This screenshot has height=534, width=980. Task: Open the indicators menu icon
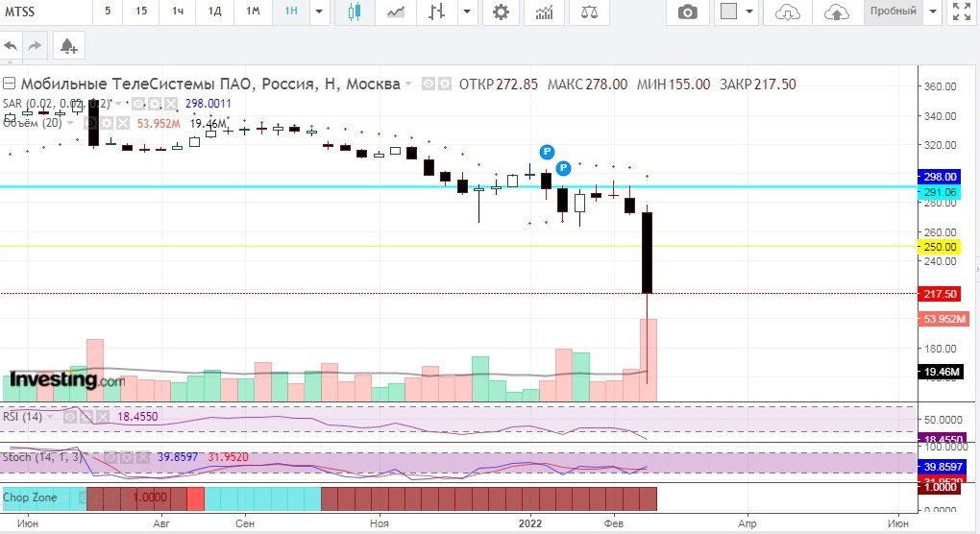coord(545,12)
